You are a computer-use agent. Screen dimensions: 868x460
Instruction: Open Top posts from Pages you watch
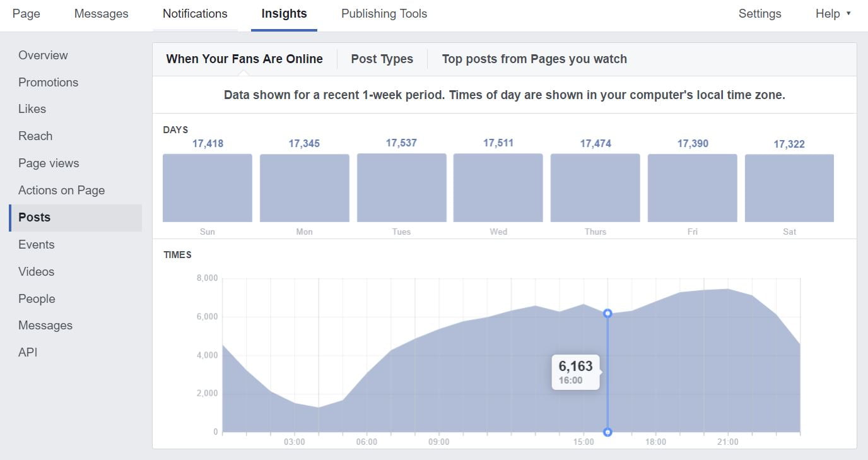coord(534,59)
